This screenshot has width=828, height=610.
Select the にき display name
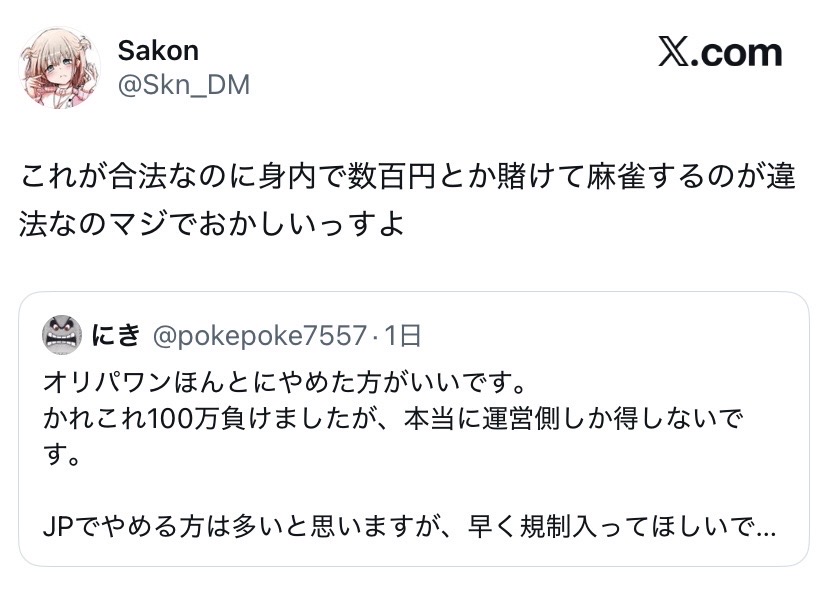(117, 335)
